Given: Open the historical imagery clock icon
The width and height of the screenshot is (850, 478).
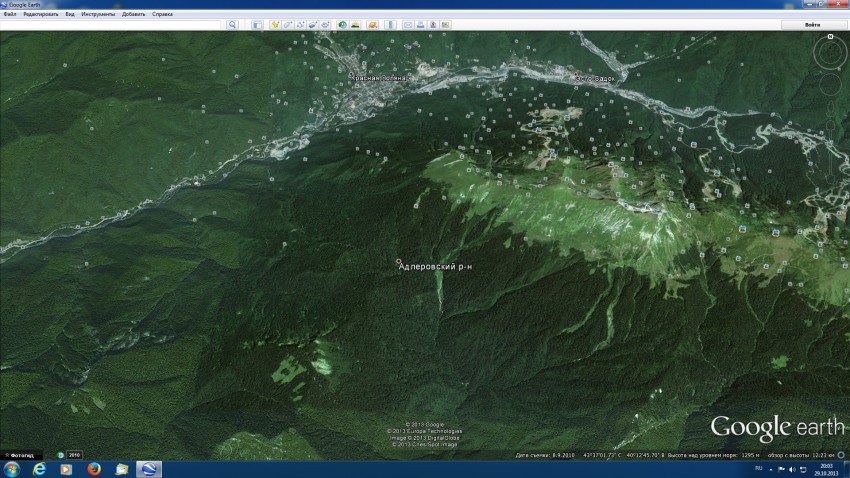Looking at the screenshot, I should point(342,24).
